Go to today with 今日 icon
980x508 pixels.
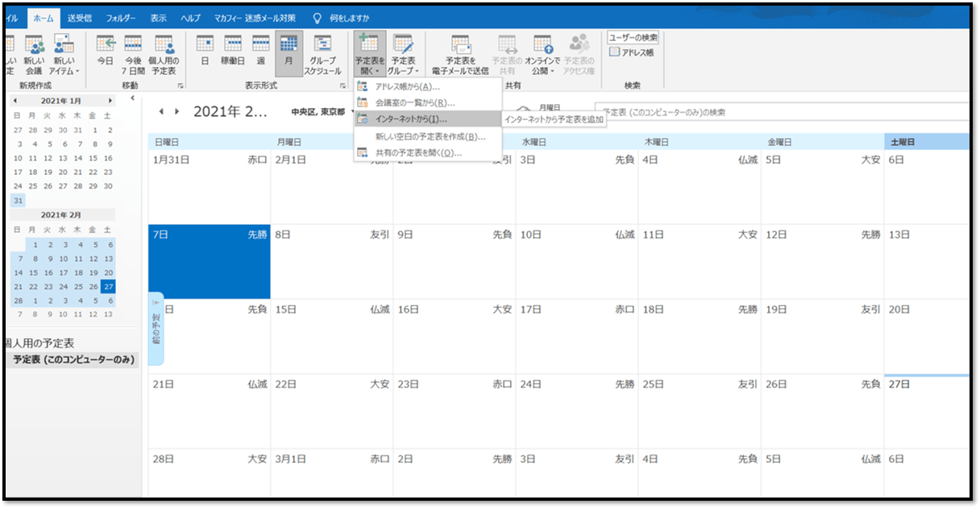(106, 53)
